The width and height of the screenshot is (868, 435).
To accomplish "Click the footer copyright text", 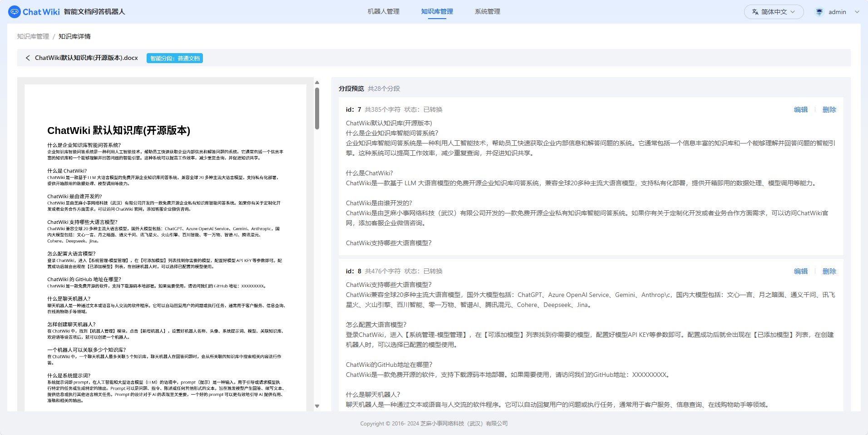I will coord(434,424).
